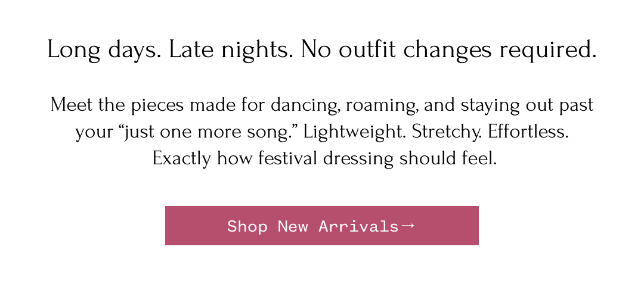The image size is (644, 281).
Task: Click the word "Arrivals" on the button
Action: 358,226
